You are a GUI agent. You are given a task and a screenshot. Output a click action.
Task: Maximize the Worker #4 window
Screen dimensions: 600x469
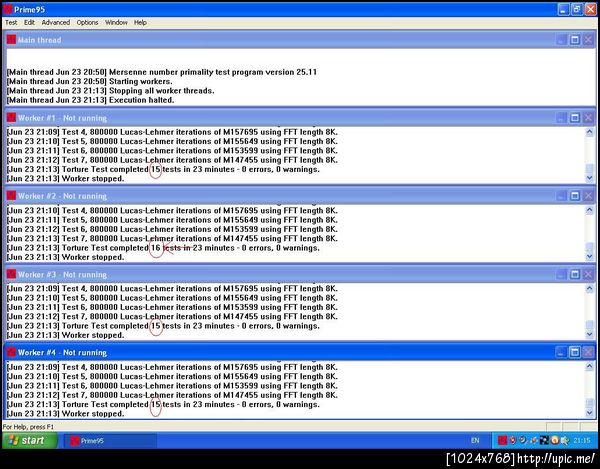(x=575, y=352)
